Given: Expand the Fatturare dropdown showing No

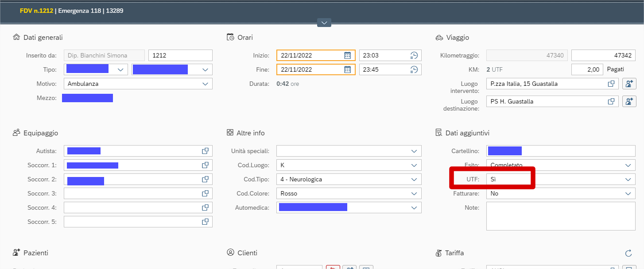Looking at the screenshot, I should 628,193.
